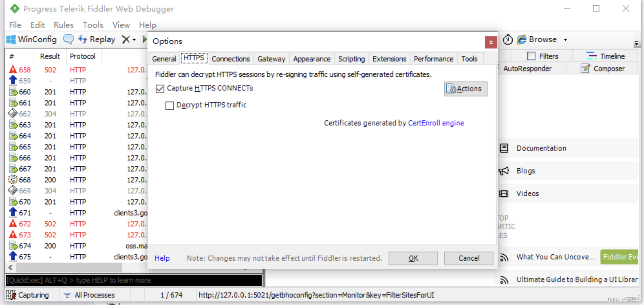Click the icon of session 660

click(13, 92)
